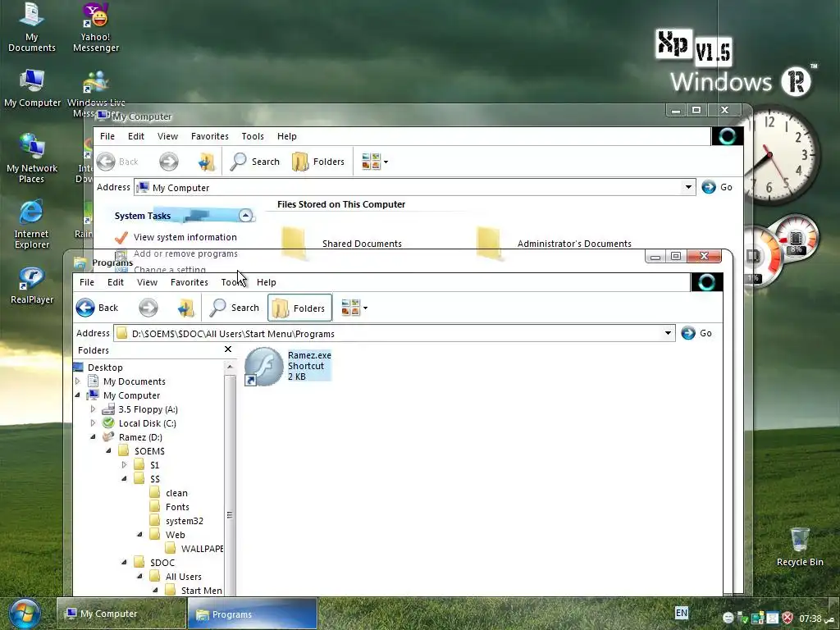
Task: Click Search in My Computer window toolbar
Action: coord(254,162)
